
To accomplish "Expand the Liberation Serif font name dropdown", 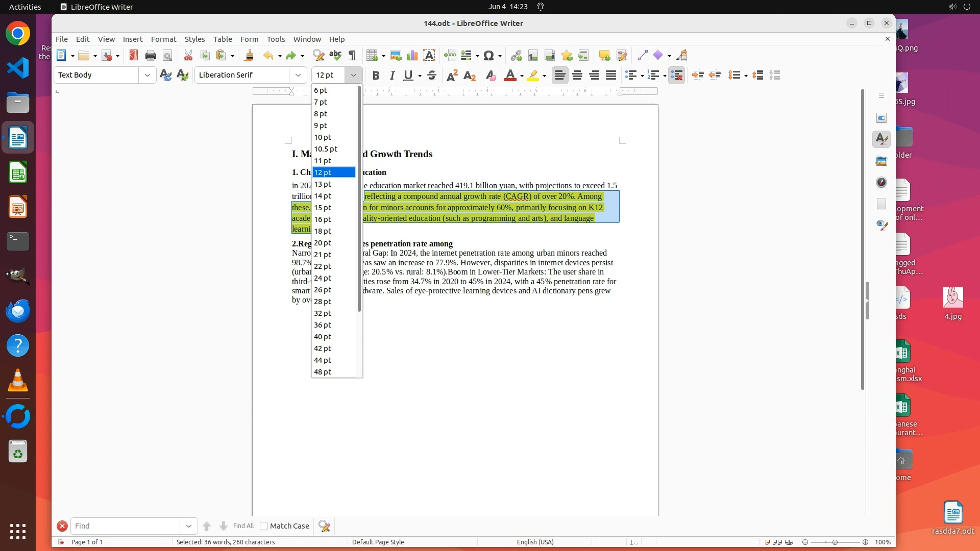I will tap(298, 75).
